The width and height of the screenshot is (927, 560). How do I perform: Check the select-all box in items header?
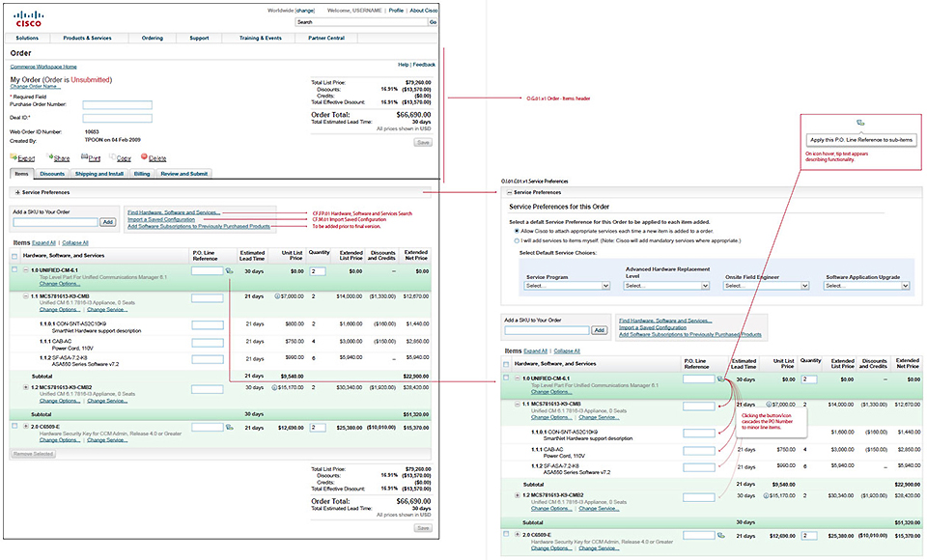(x=14, y=256)
